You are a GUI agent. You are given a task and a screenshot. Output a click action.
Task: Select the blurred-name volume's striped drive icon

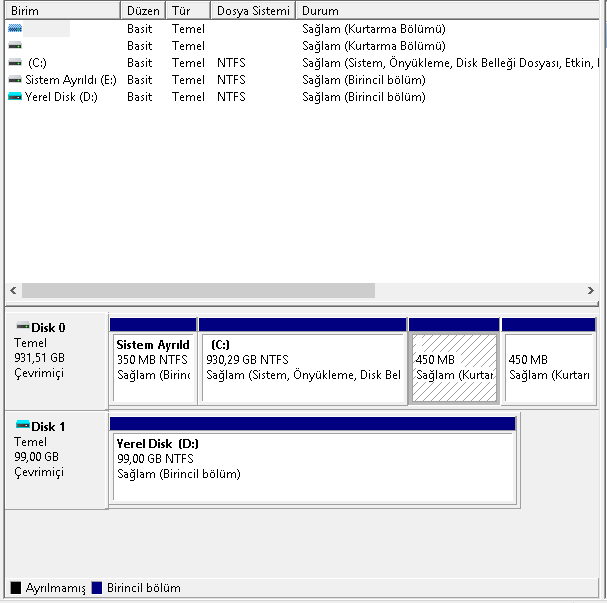coord(15,29)
